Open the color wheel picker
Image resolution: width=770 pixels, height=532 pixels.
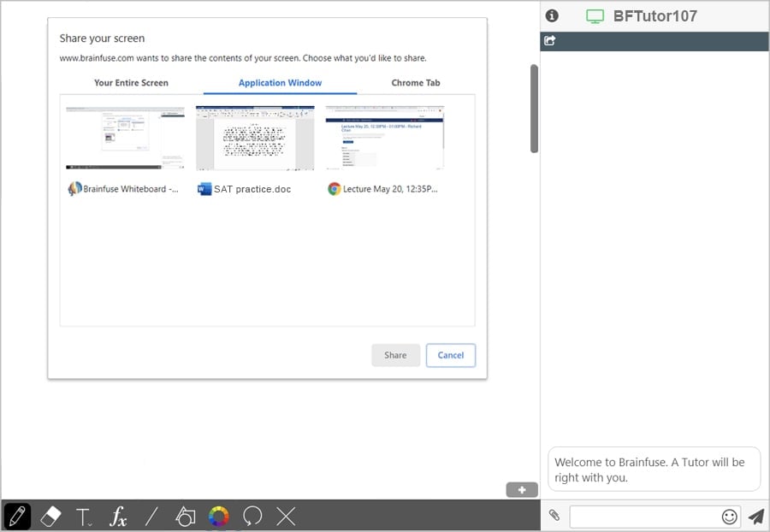[219, 516]
